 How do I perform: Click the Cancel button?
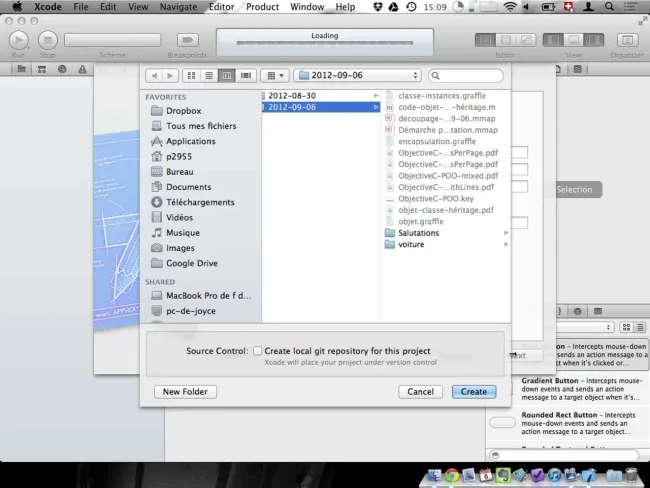click(x=420, y=392)
